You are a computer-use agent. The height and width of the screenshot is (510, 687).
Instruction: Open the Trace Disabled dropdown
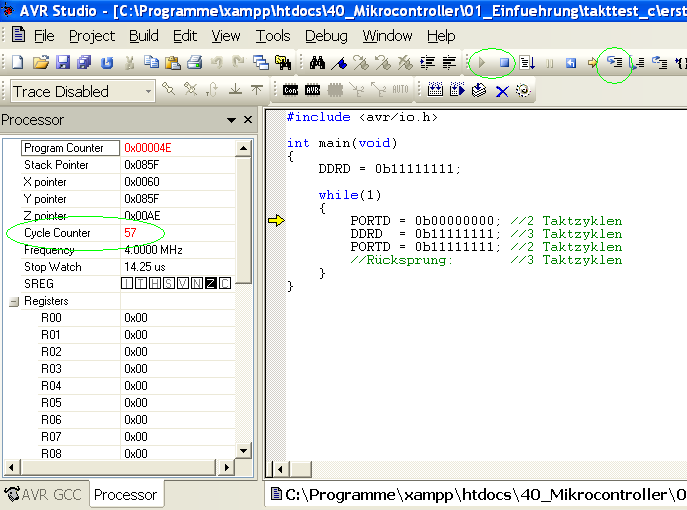click(149, 91)
